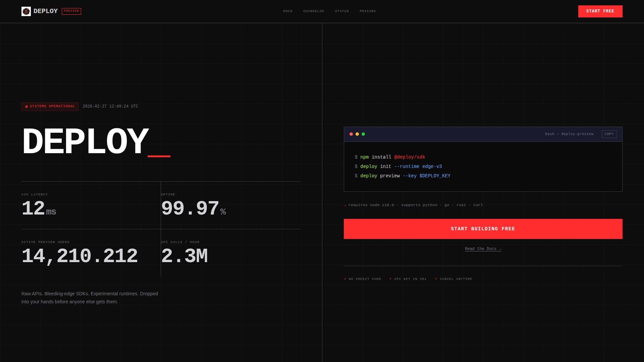
Task: Click the PREVIEW badge next to logo
Action: coord(71,11)
